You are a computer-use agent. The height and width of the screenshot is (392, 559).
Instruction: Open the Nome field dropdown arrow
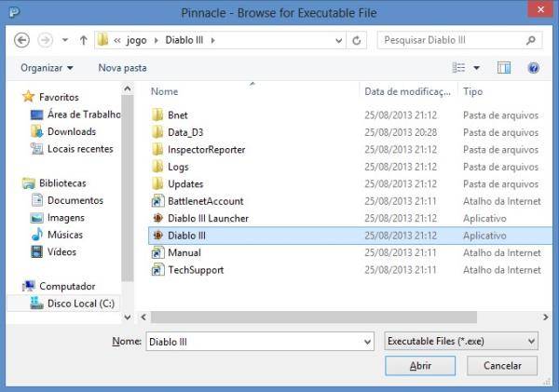368,342
